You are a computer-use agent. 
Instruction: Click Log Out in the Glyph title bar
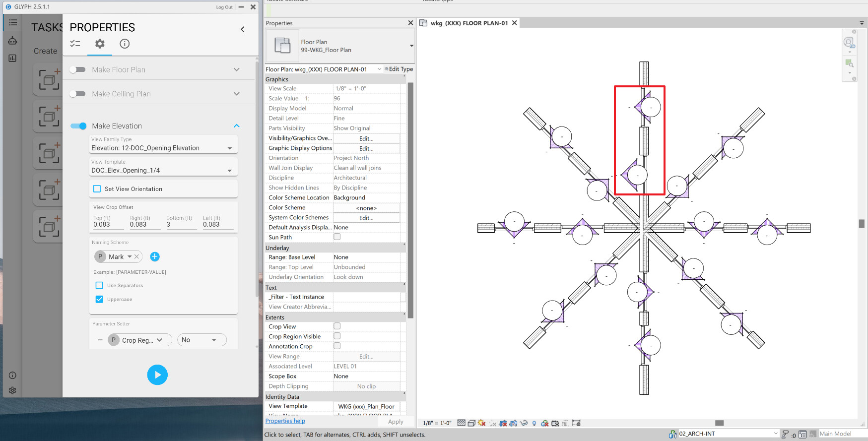tap(224, 7)
